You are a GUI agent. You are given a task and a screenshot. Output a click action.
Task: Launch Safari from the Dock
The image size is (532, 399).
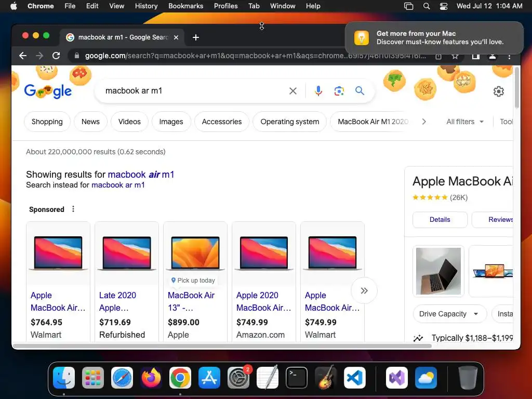pos(122,378)
